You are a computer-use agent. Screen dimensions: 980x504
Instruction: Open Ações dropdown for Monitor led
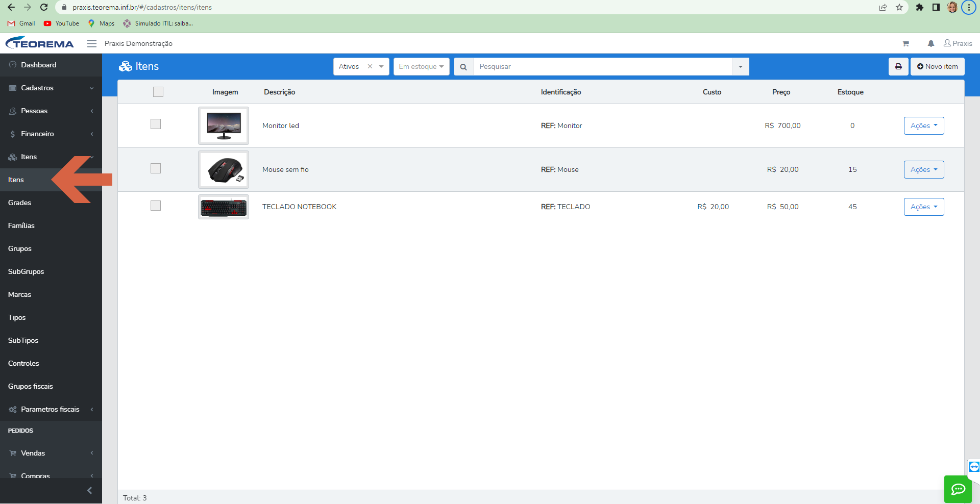(924, 126)
